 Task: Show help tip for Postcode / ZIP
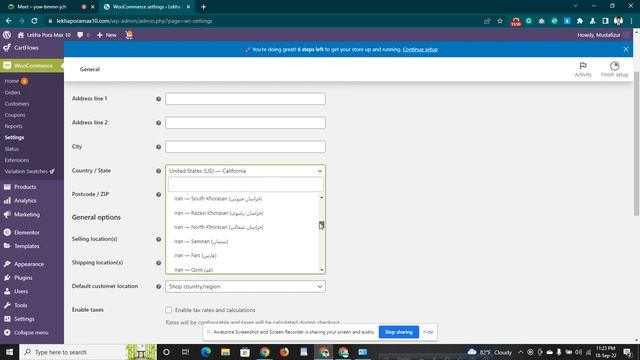[158, 195]
